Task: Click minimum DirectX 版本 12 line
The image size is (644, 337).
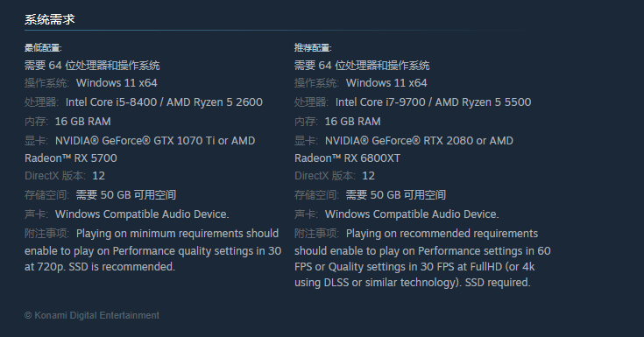Action: (x=65, y=176)
